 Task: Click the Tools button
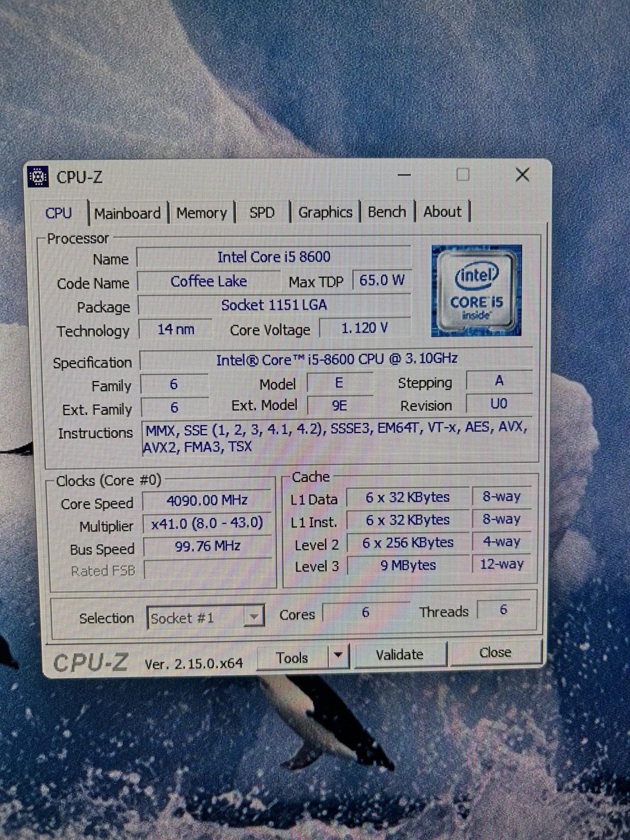click(293, 657)
